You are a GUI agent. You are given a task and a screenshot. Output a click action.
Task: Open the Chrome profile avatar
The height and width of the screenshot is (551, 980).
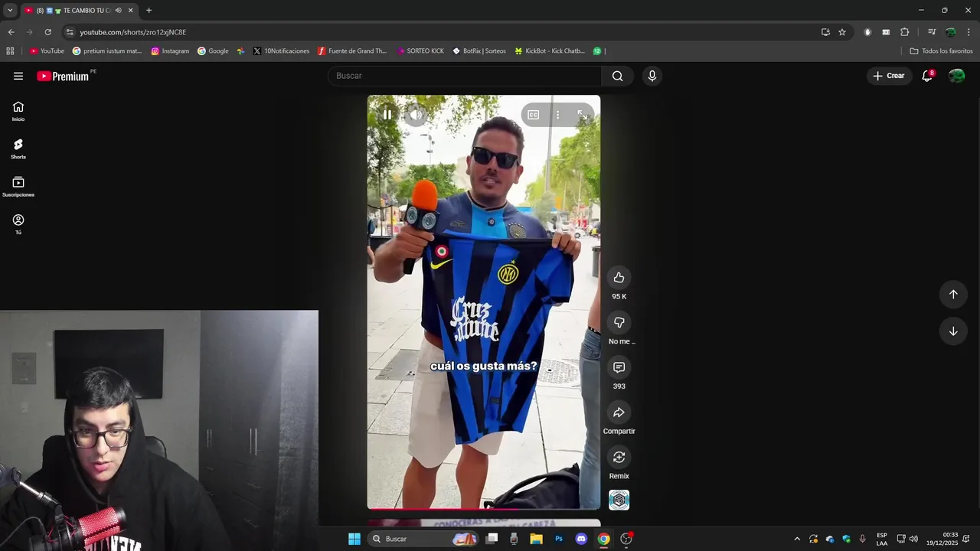point(950,32)
